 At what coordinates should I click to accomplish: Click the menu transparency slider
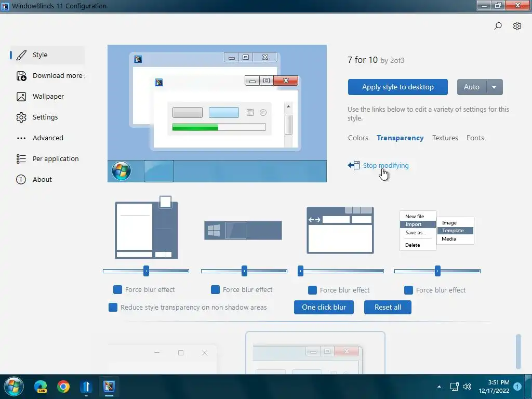(437, 271)
